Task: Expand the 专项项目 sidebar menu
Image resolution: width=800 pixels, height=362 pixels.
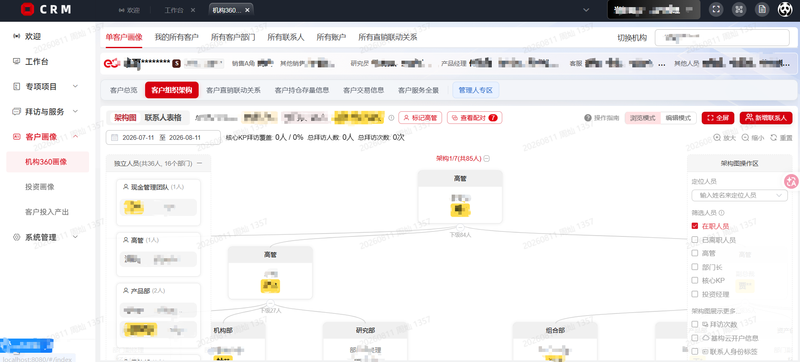Action: point(76,86)
